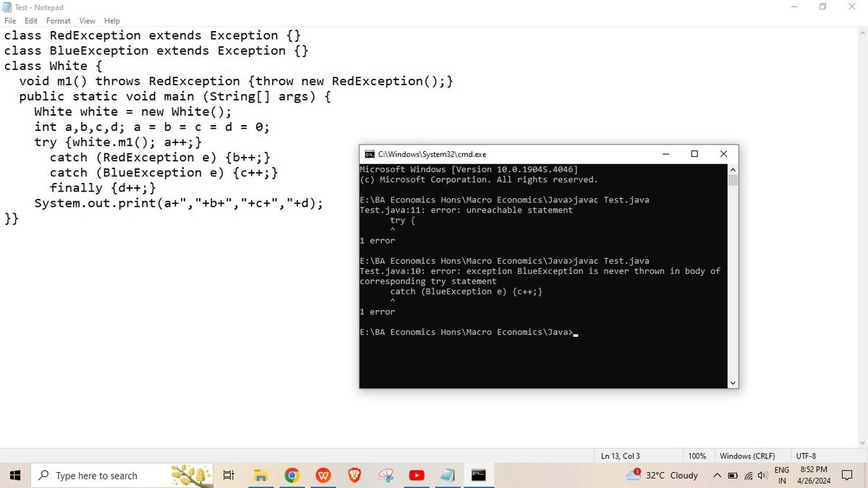868x488 pixels.
Task: Click 'Microsoft Windows [Version 10.0.19045.4046]' in cmd
Action: pyautogui.click(x=468, y=169)
